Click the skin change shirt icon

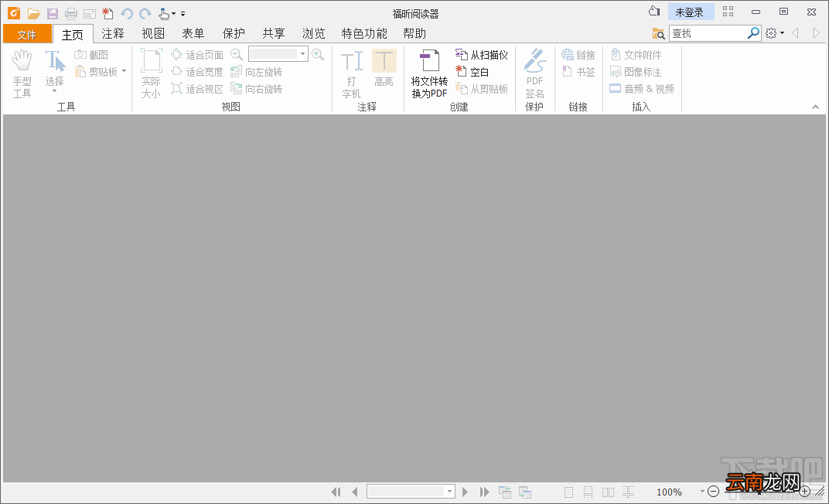[x=654, y=11]
